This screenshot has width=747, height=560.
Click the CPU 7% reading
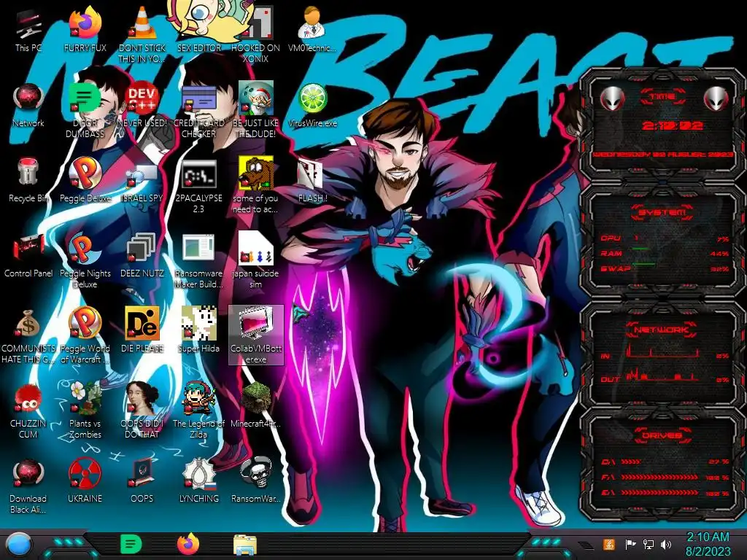pyautogui.click(x=722, y=238)
